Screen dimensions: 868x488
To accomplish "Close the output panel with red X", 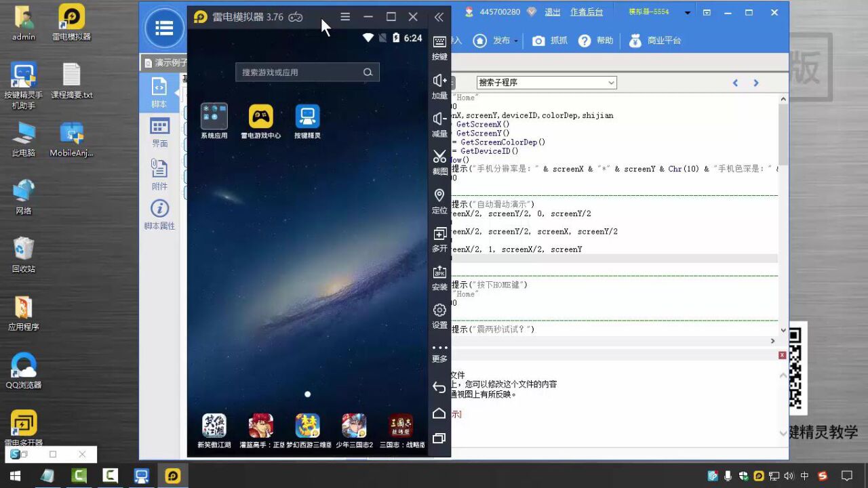I will [783, 355].
